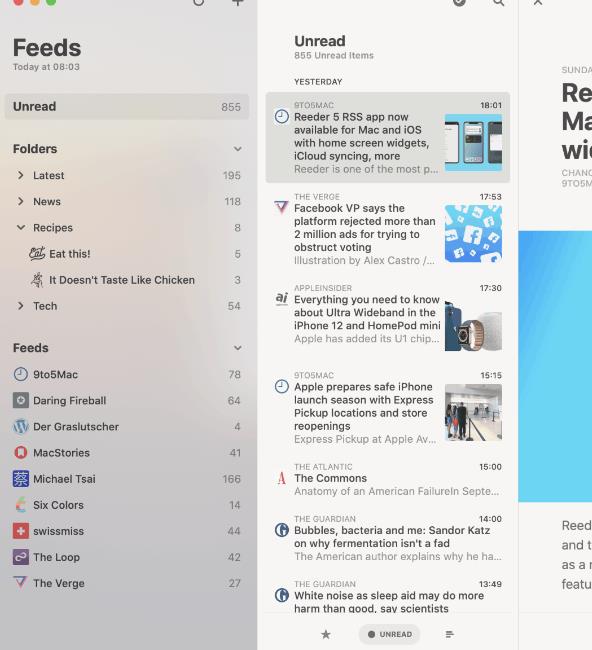Click the search magnifier icon
This screenshot has height=650, width=592.
(499, 2)
